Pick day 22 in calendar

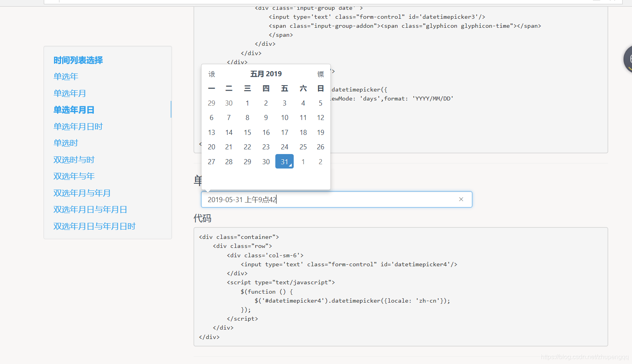click(x=248, y=147)
